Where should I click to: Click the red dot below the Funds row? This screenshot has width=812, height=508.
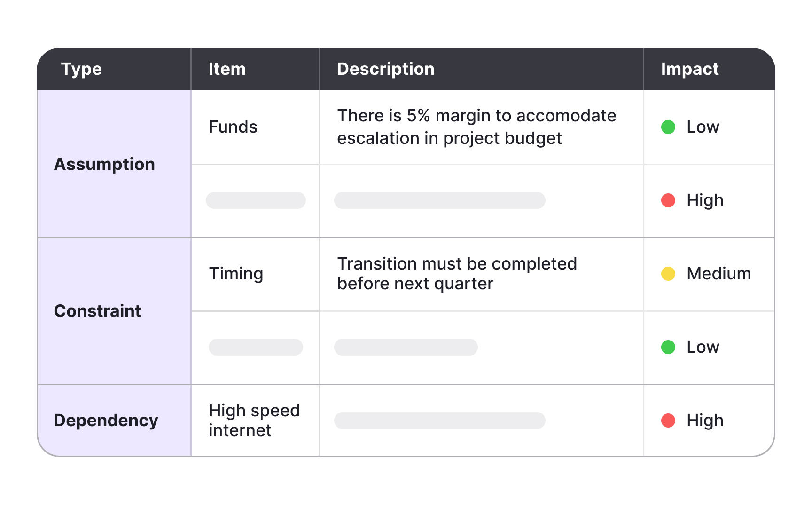(x=668, y=200)
